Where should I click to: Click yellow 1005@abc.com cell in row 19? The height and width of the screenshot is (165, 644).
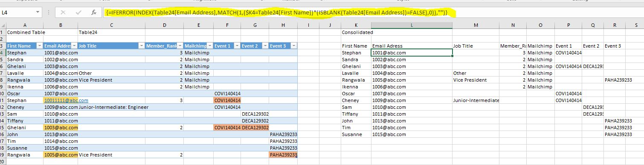61,155
